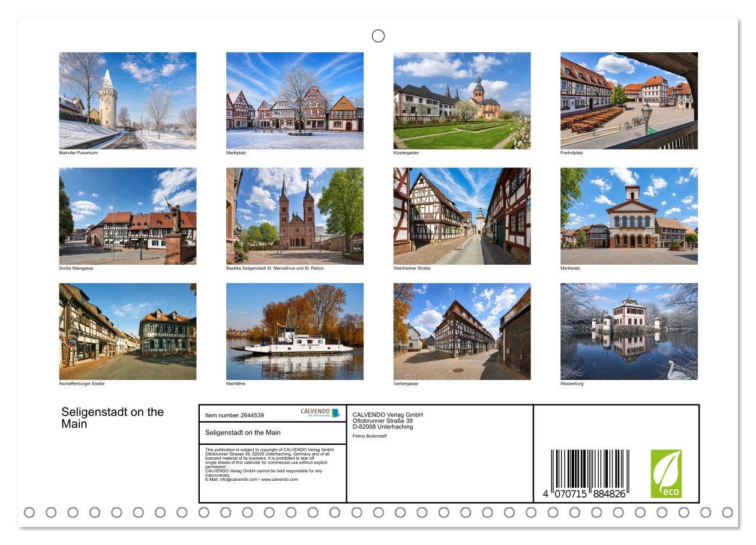Screen dimensions: 756x545
Task: Click the "CALVENDO Verlag GmbH" address heading
Action: point(388,415)
